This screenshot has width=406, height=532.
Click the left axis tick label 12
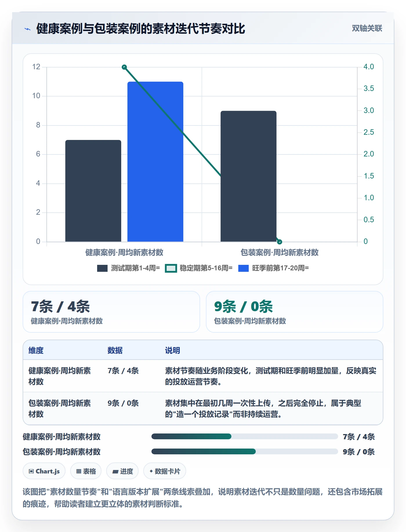tap(36, 67)
